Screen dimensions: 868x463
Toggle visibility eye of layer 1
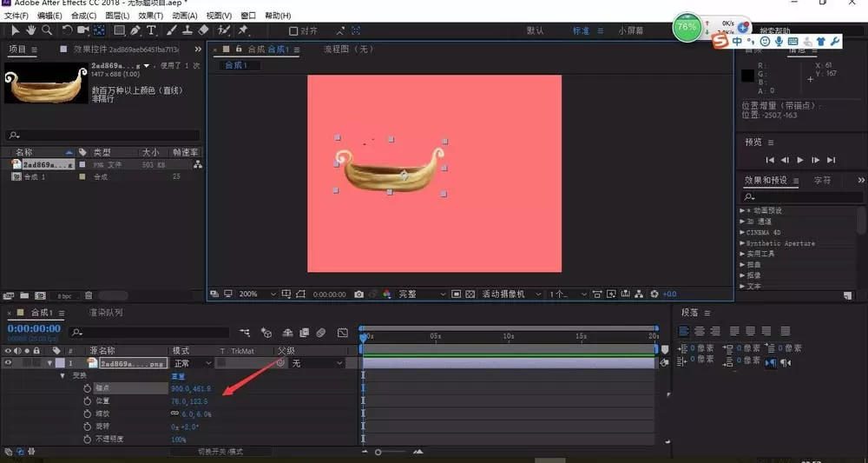8,363
